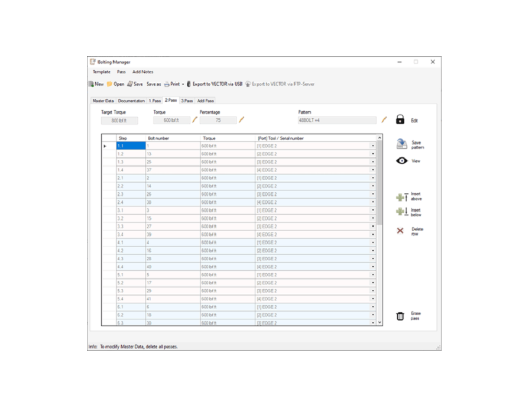Delete row using the red X icon
This screenshot has width=532, height=414.
click(400, 231)
